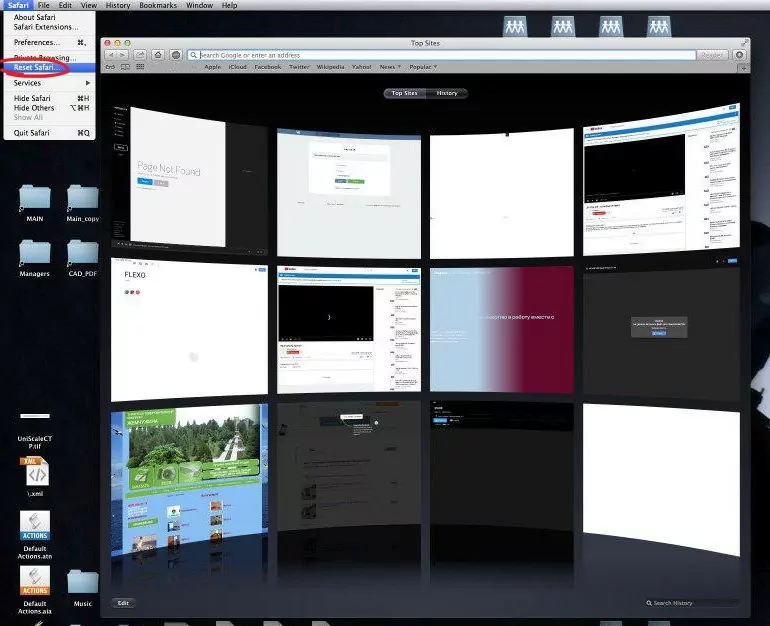Open the Yahoo! bookmark link

pos(361,67)
